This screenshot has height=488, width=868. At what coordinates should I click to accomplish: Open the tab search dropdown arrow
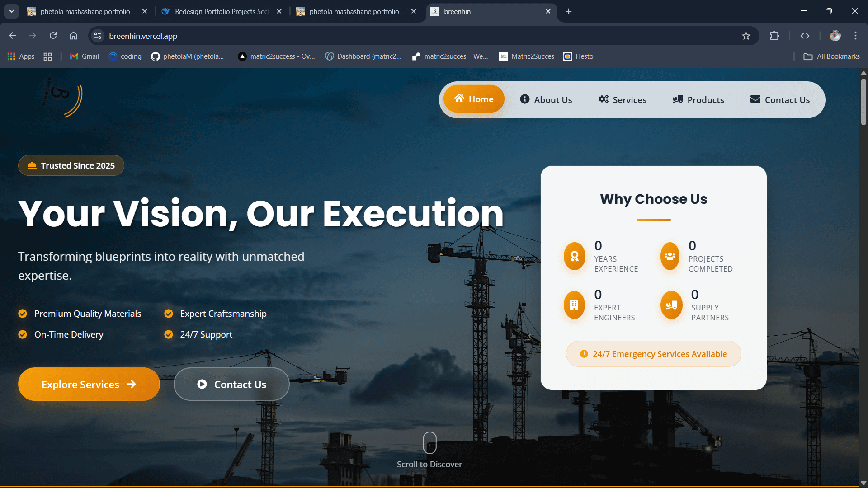tap(11, 11)
